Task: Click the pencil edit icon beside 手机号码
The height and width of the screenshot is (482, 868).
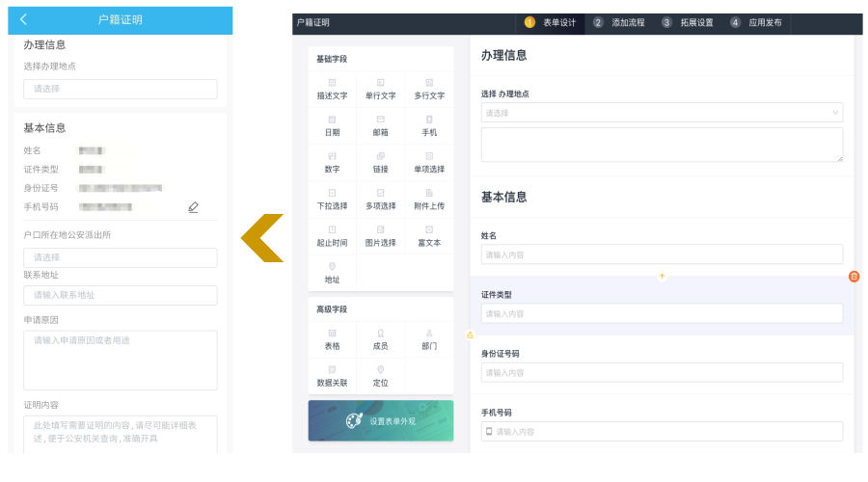Action: pos(193,207)
